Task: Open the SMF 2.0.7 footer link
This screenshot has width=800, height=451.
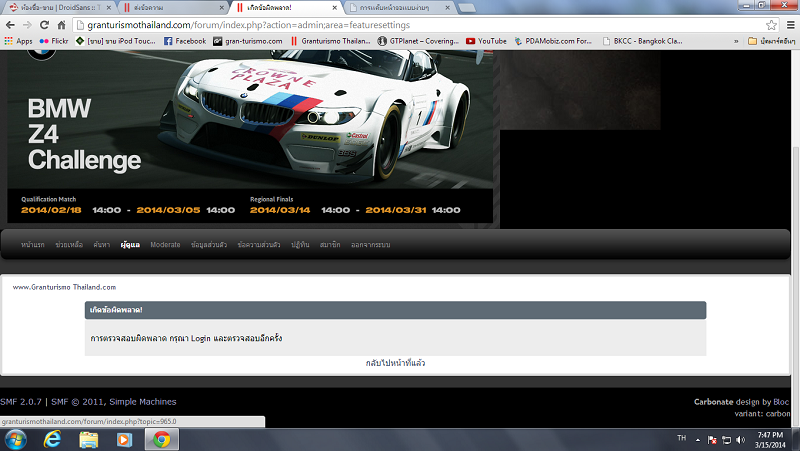Action: click(21, 402)
